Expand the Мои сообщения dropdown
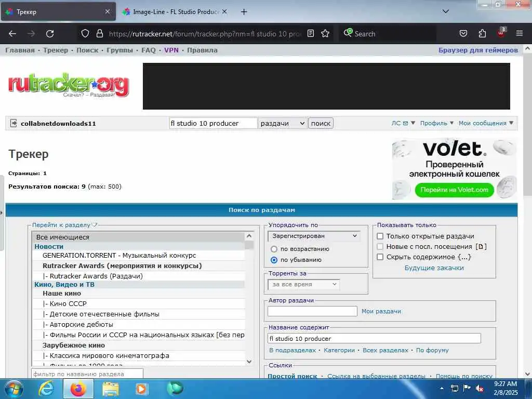 (486, 123)
